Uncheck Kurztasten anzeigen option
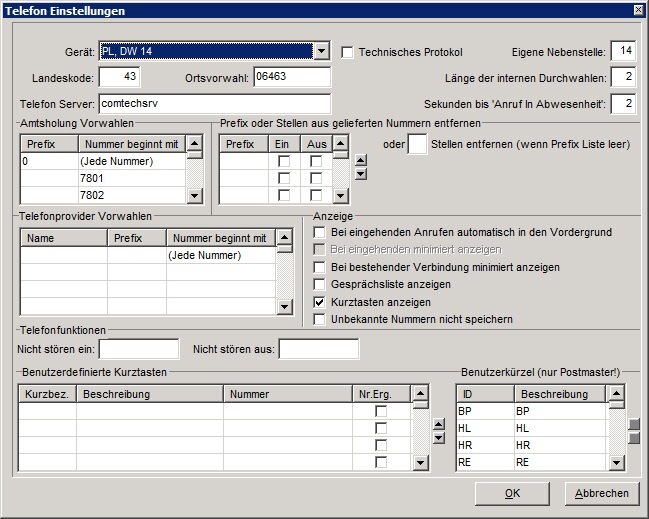The height and width of the screenshot is (519, 649). tap(319, 302)
